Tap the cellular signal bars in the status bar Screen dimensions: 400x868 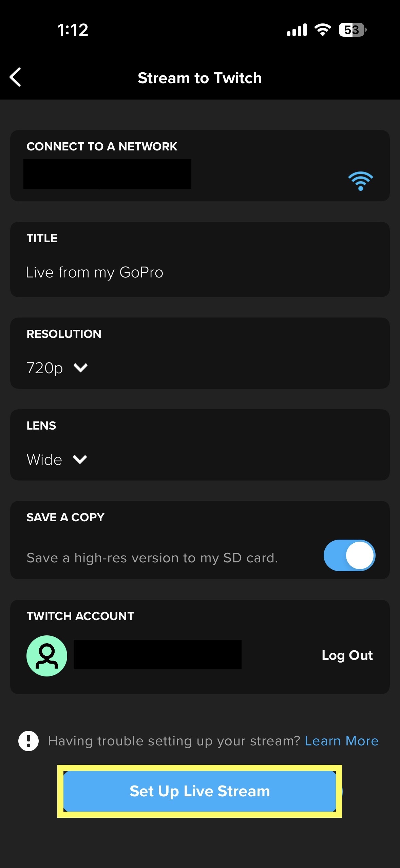296,30
